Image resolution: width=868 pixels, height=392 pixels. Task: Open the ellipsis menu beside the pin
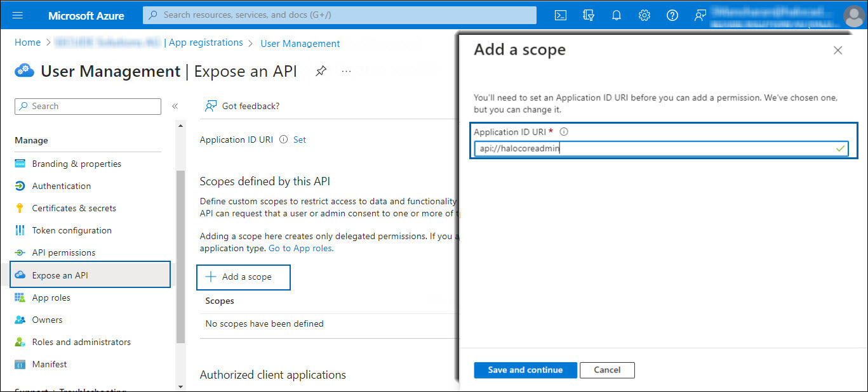pos(346,71)
